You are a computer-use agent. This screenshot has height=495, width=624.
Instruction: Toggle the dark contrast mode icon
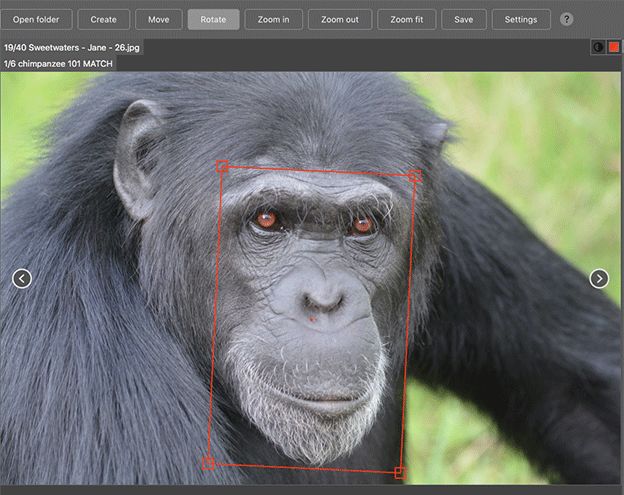[598, 47]
